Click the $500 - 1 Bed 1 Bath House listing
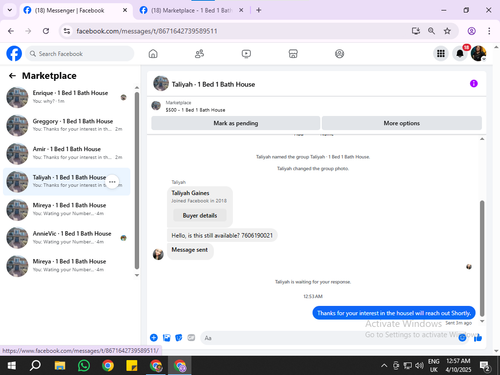The image size is (500, 375). pyautogui.click(x=195, y=110)
